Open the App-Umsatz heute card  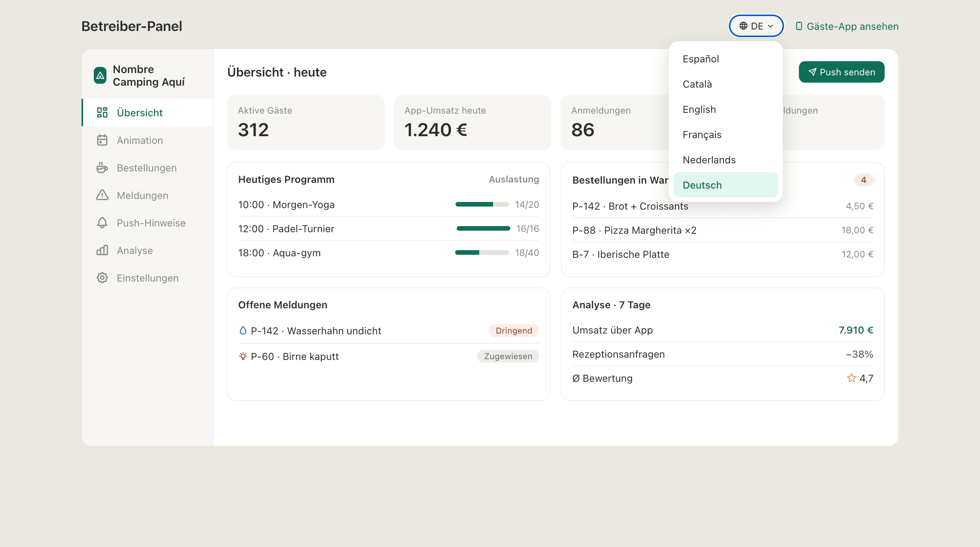click(472, 122)
